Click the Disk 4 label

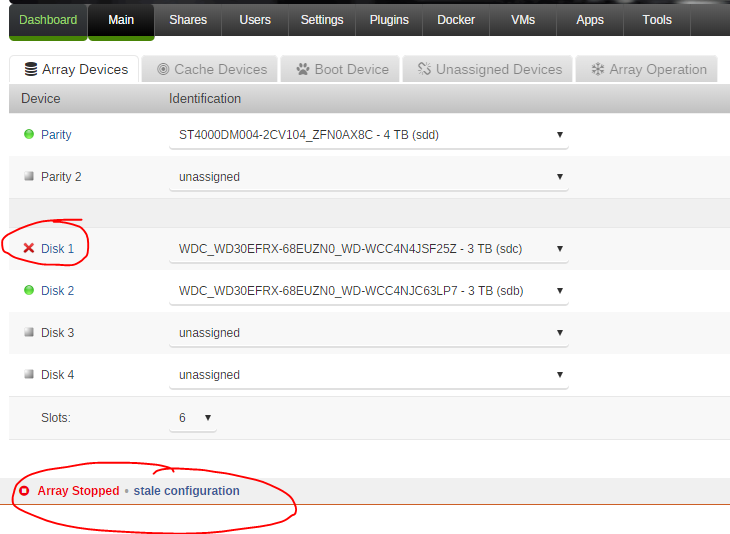tap(57, 374)
